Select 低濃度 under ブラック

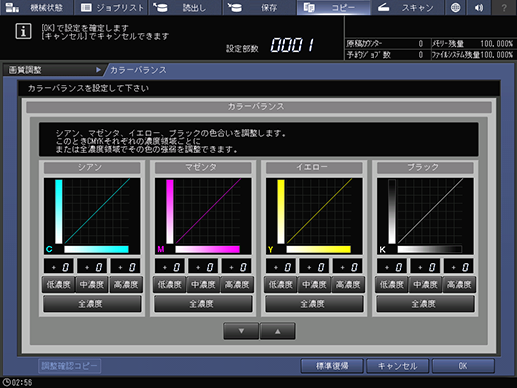[391, 285]
